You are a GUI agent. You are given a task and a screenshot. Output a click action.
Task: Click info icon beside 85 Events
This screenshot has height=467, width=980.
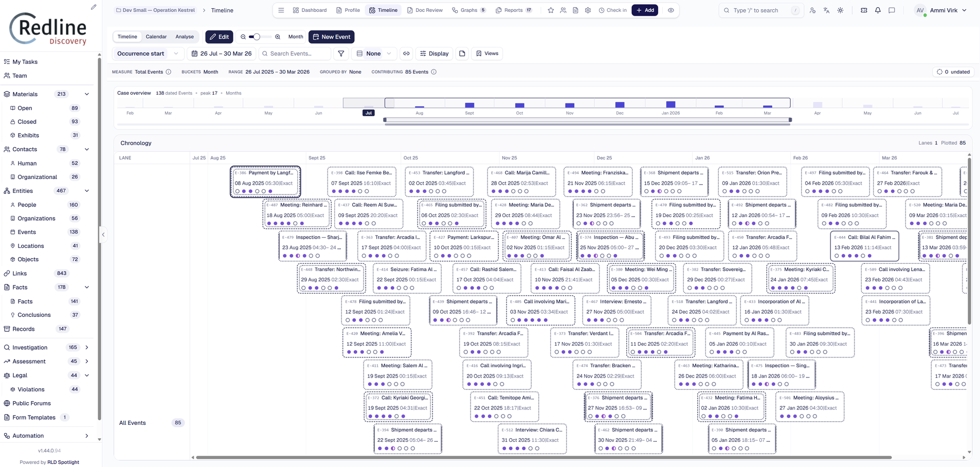pyautogui.click(x=433, y=72)
